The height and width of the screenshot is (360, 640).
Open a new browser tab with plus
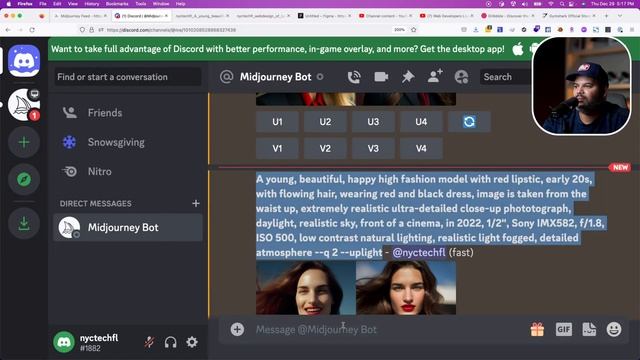coord(607,16)
